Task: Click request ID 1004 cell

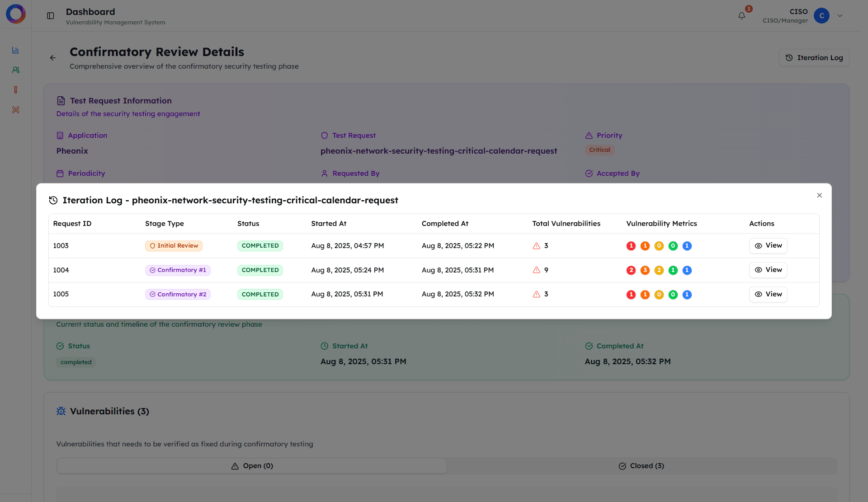Action: 61,270
